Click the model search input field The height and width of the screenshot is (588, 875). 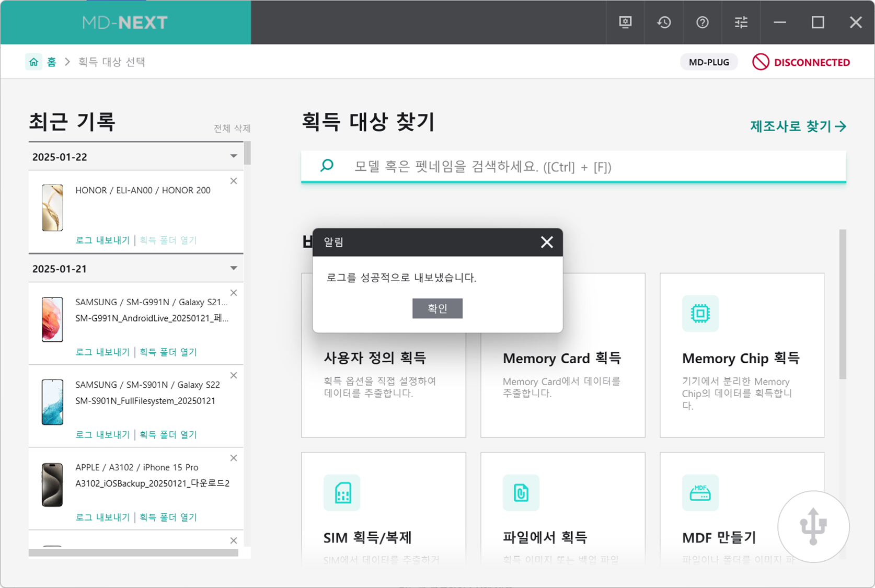pyautogui.click(x=573, y=167)
